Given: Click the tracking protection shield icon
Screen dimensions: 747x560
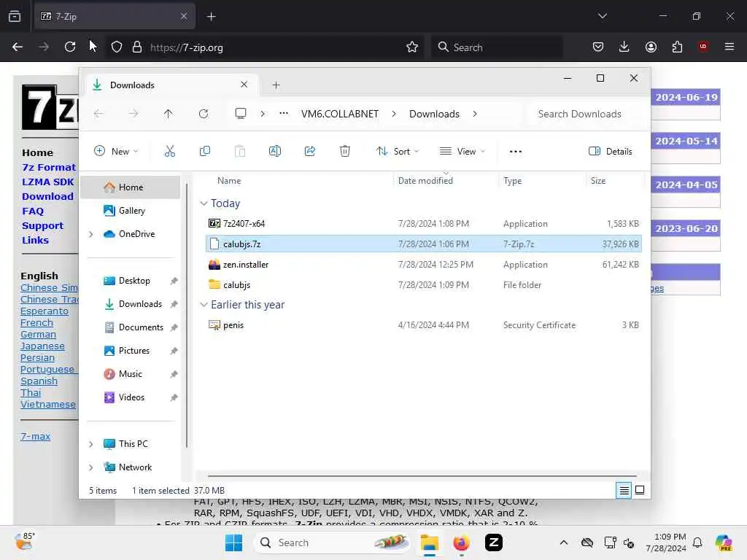Looking at the screenshot, I should coord(117,47).
